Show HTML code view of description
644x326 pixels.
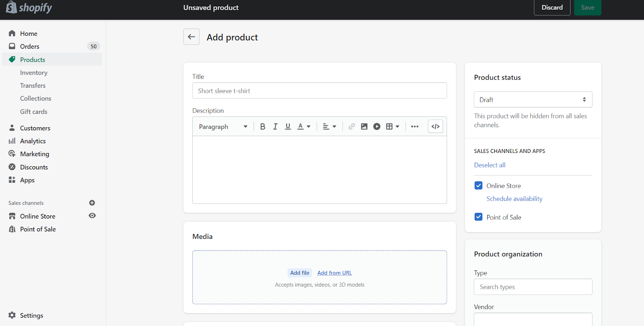[x=436, y=126]
